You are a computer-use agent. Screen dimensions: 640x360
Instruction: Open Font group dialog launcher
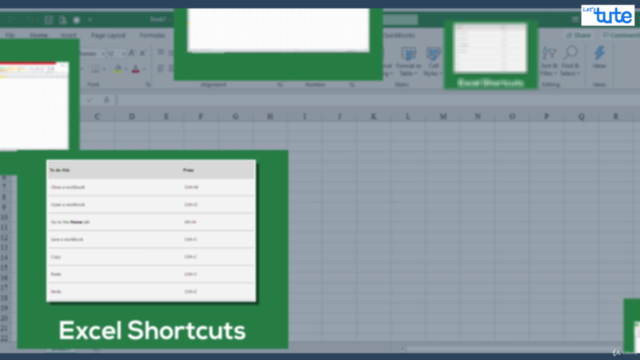(x=148, y=84)
